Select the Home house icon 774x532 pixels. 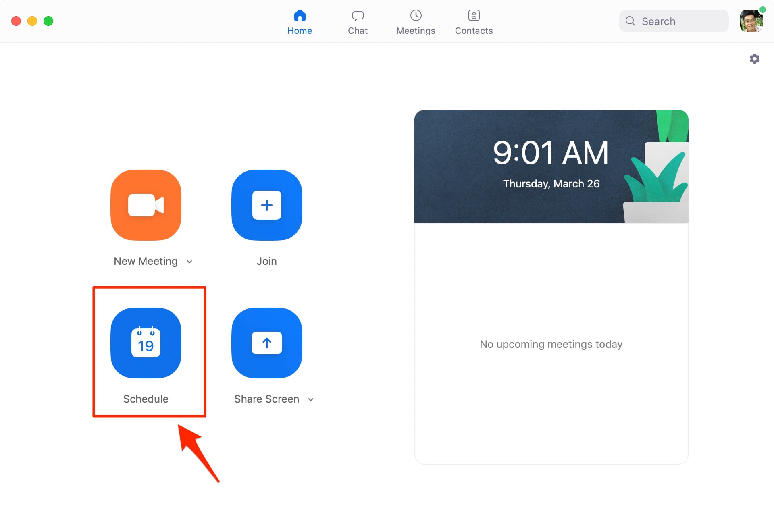coord(300,16)
